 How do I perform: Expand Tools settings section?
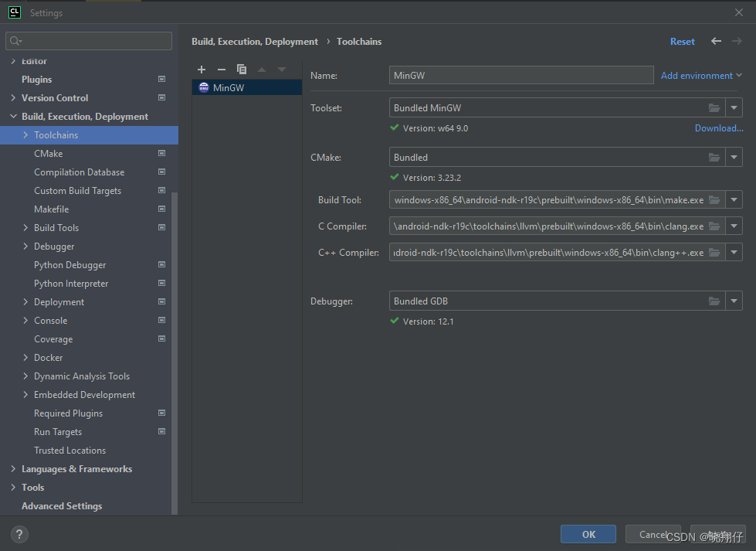[13, 488]
